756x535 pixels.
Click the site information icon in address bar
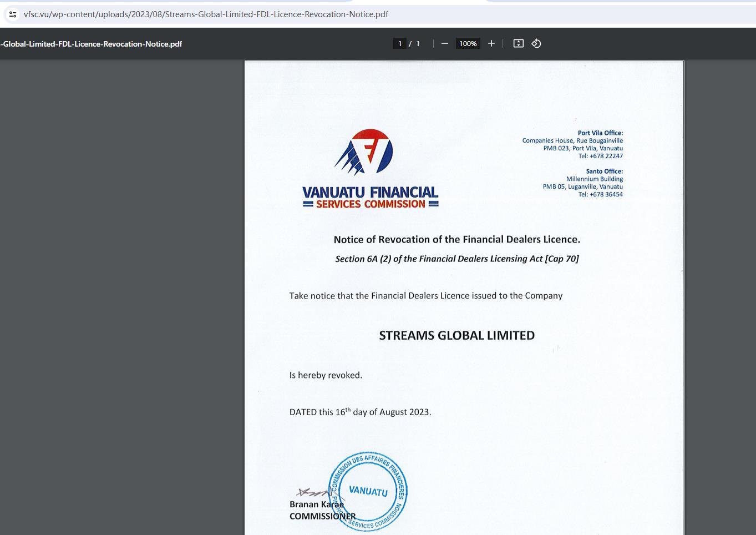point(13,14)
